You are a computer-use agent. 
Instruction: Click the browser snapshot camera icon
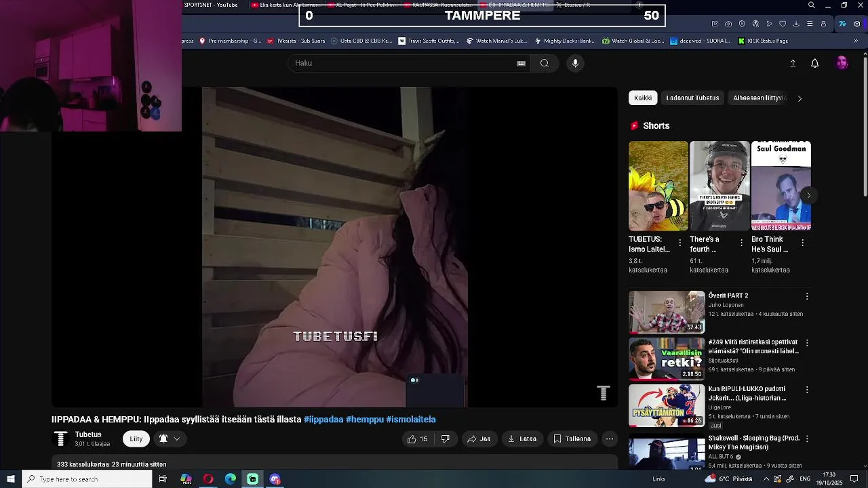point(728,24)
